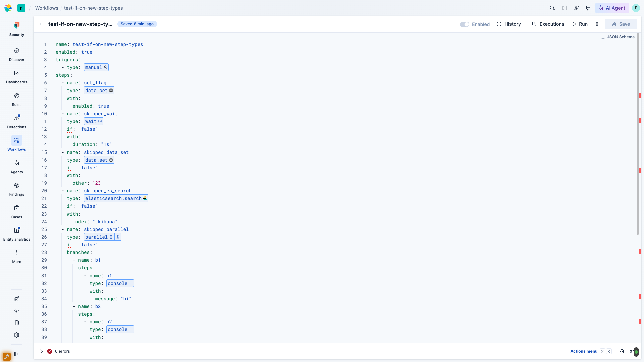Click line number 28 in gutter
644x362 pixels.
(x=44, y=252)
